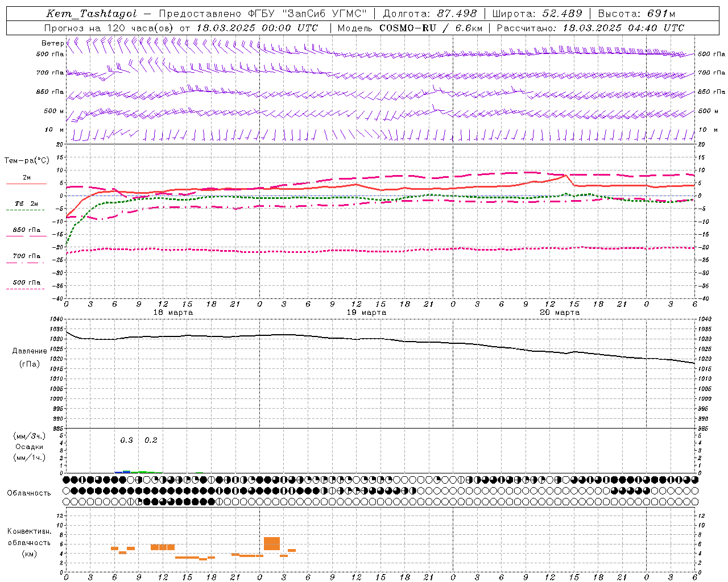Click the Модель COSMO-RU / 6.6км label
This screenshot has height=582, width=728.
(410, 28)
